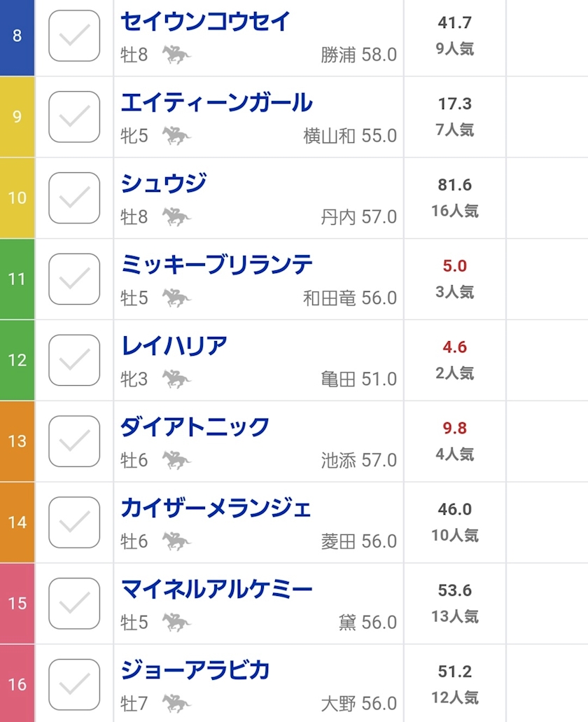Click horse icon in ジョーアラビカ row

176,703
